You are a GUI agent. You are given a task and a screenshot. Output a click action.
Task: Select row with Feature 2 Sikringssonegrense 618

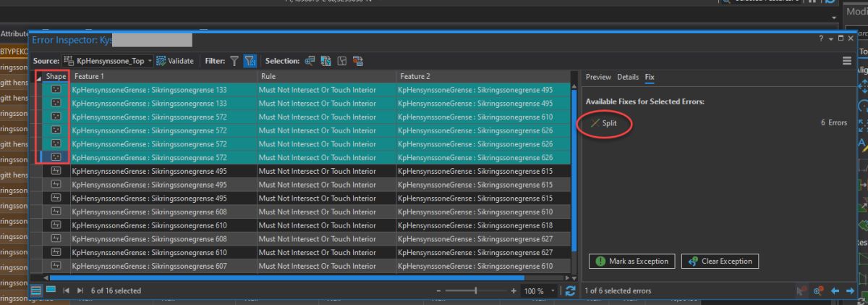point(301,225)
